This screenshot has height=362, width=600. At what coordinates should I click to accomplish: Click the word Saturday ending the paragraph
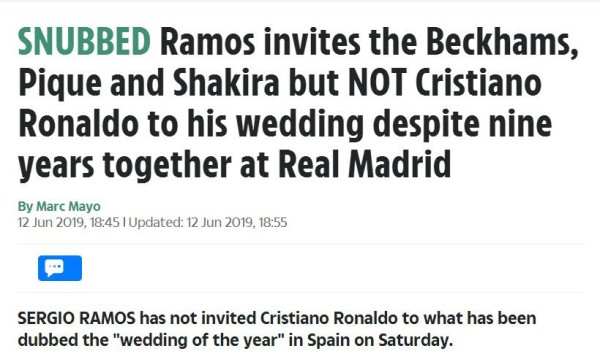[416, 341]
